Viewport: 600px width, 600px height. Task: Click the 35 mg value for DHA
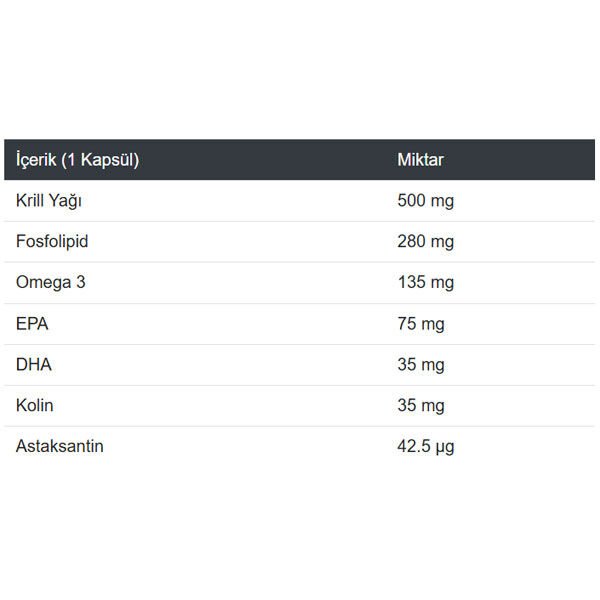pos(421,365)
